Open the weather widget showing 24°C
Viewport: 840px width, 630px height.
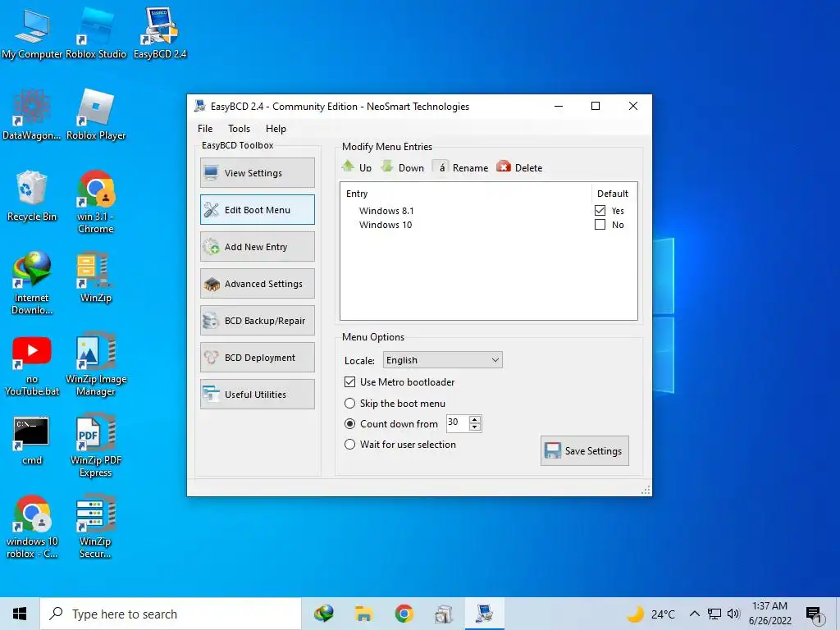coord(650,614)
